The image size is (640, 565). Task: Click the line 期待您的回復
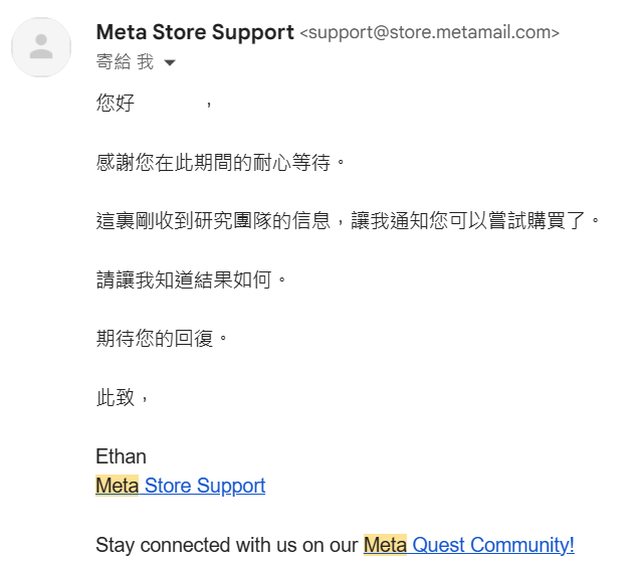click(x=162, y=337)
